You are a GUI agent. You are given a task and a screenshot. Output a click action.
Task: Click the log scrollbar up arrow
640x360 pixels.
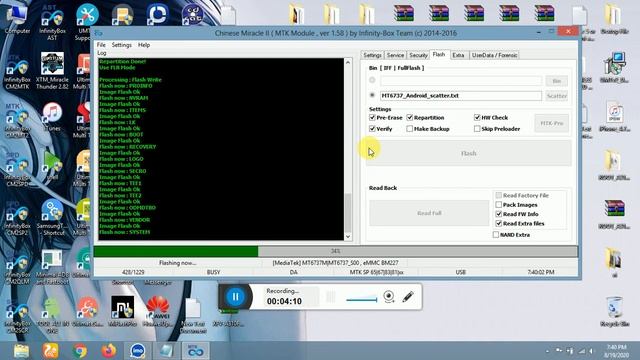348,62
